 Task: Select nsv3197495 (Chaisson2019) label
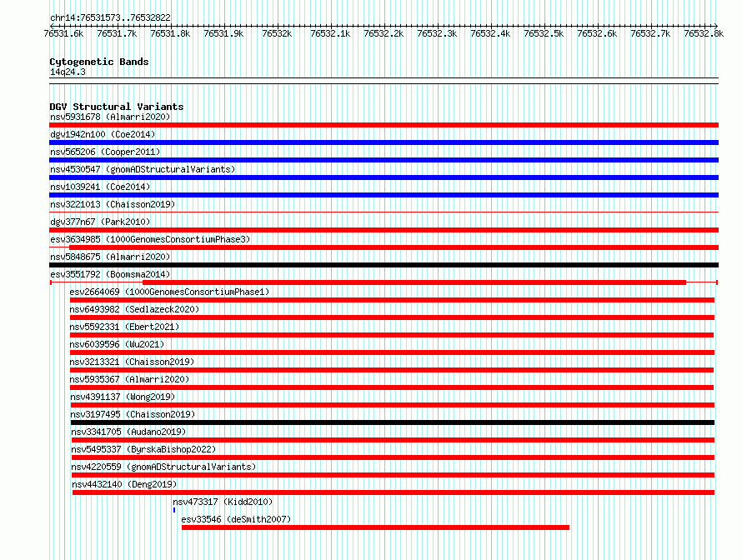click(133, 414)
